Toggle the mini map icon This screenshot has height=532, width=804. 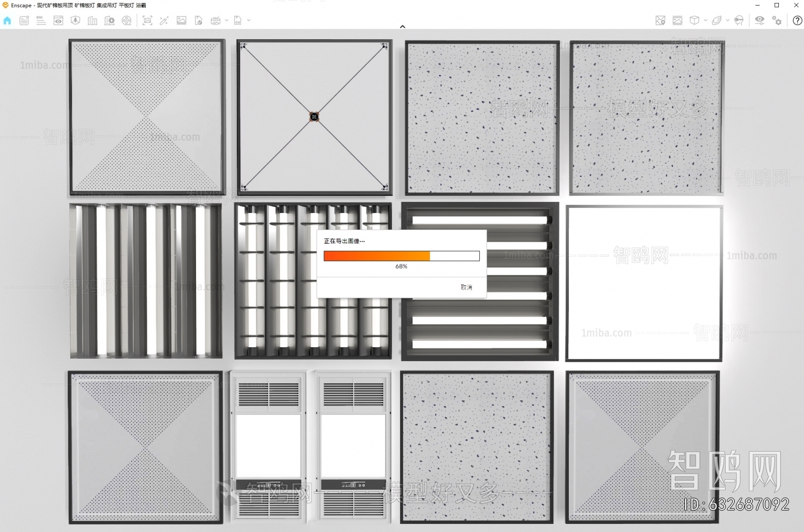click(660, 21)
